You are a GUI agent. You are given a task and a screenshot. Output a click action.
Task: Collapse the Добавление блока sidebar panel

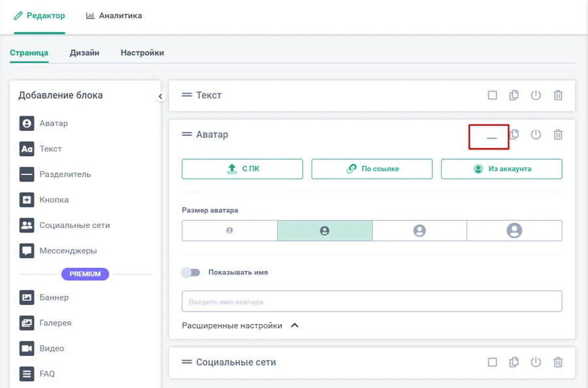pyautogui.click(x=160, y=97)
